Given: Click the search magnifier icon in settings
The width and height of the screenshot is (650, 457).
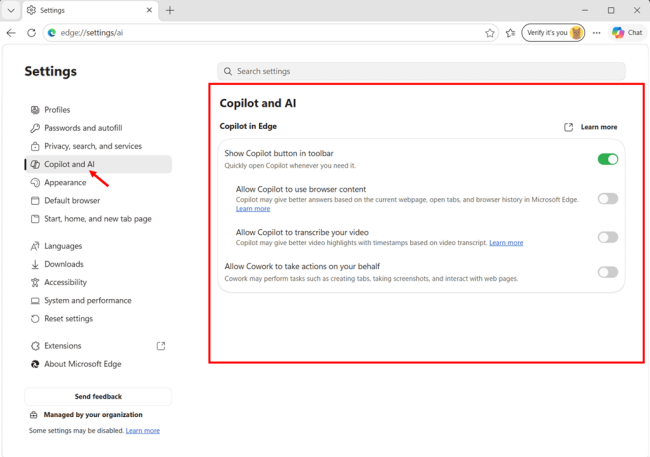Looking at the screenshot, I should [228, 71].
